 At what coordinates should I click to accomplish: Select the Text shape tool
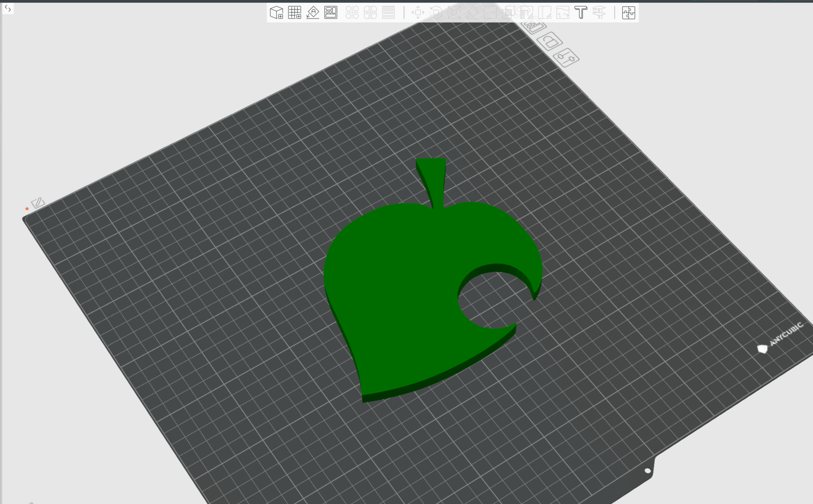[581, 12]
